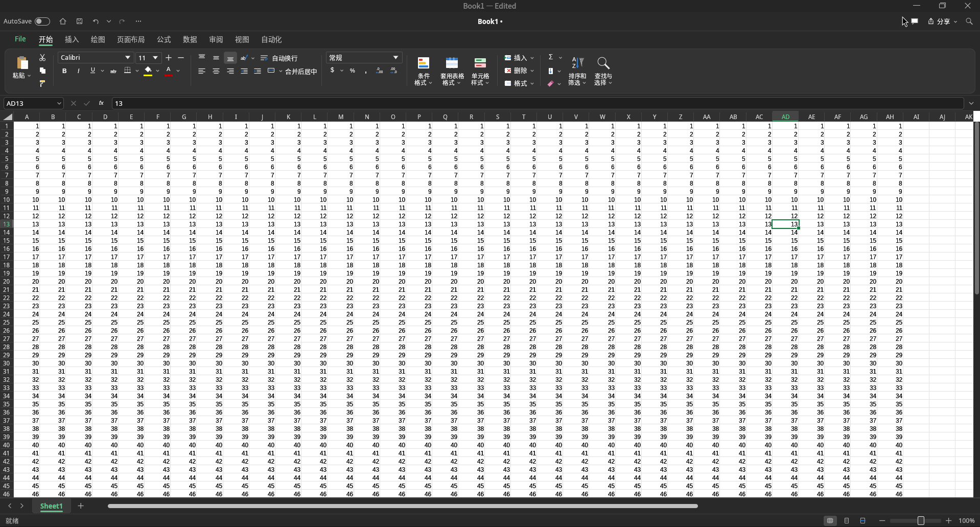This screenshot has width=980, height=527.
Task: Increase decimal places
Action: pyautogui.click(x=379, y=71)
